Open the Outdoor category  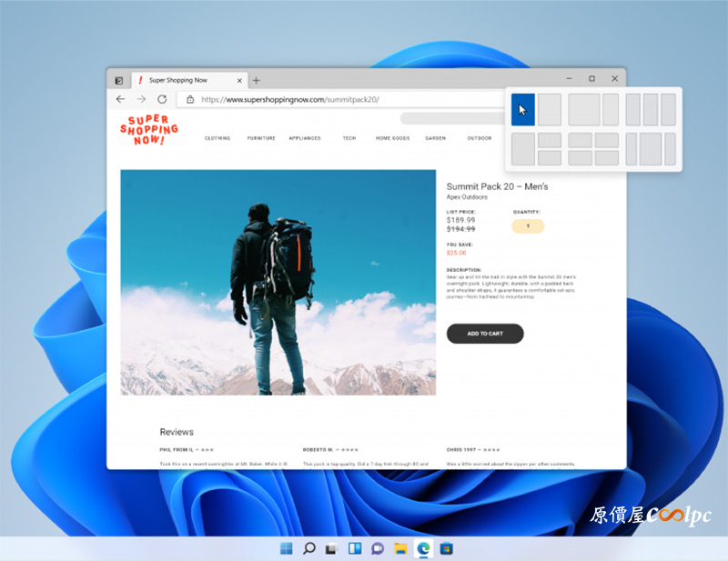coord(480,138)
